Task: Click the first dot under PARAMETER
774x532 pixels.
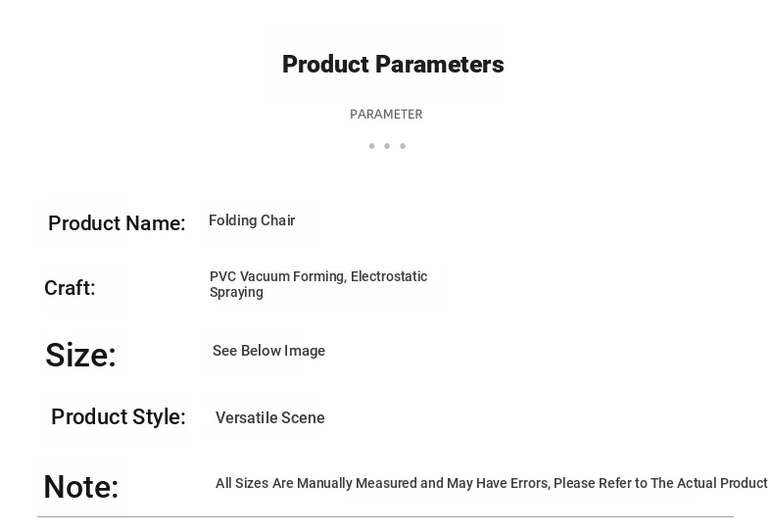Action: [371, 146]
